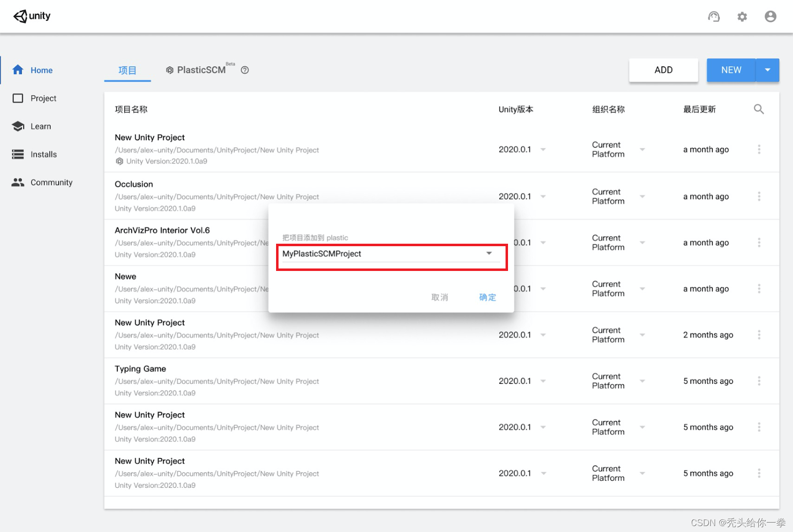This screenshot has height=532, width=793.
Task: Click the Unity版本 column header
Action: 515,109
